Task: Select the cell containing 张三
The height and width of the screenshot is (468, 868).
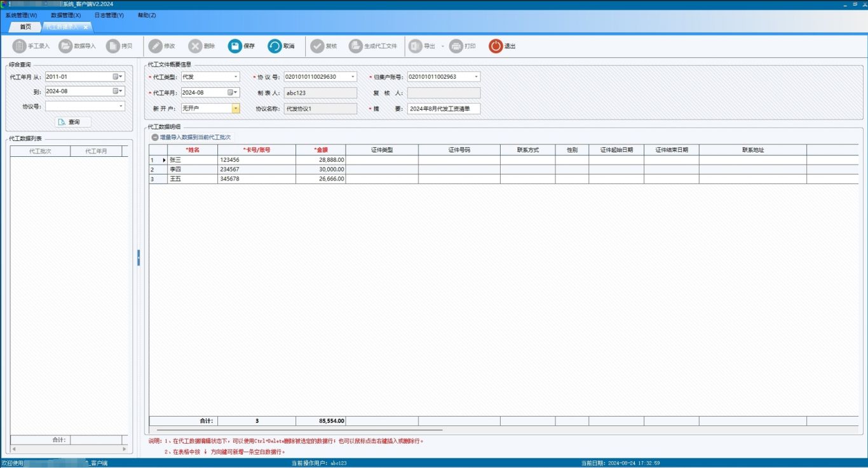Action: point(193,160)
